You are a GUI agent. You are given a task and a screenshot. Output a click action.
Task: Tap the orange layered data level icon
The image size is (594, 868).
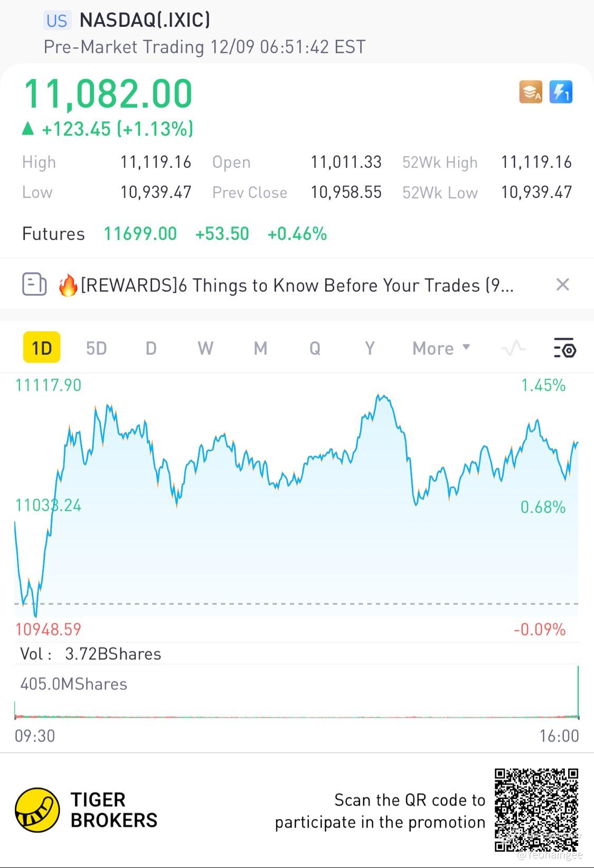coord(530,92)
